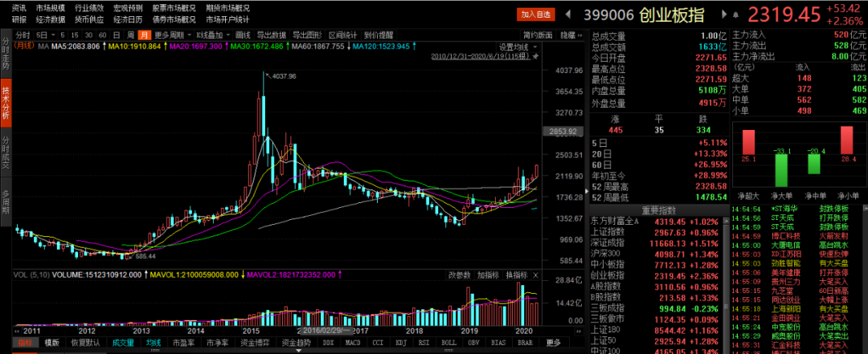Select the 周 weekly period
Image resolution: width=868 pixels, height=354 pixels.
tap(130, 35)
